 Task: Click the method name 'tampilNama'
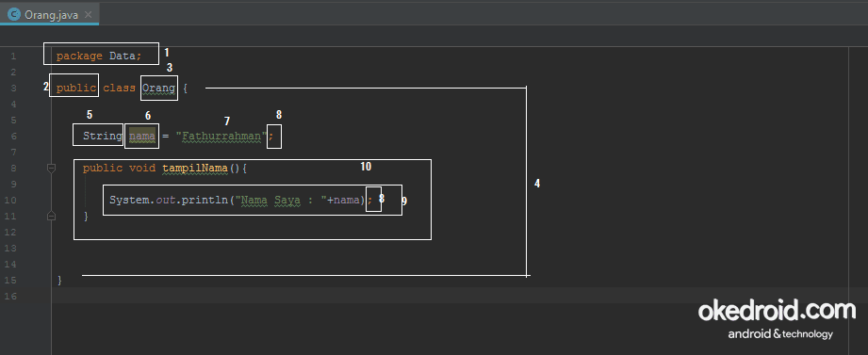[195, 169]
